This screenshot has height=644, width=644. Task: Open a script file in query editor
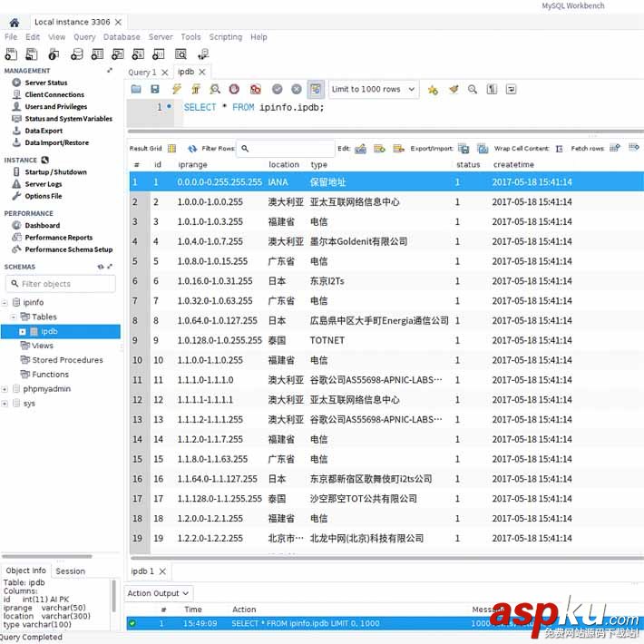(x=136, y=89)
